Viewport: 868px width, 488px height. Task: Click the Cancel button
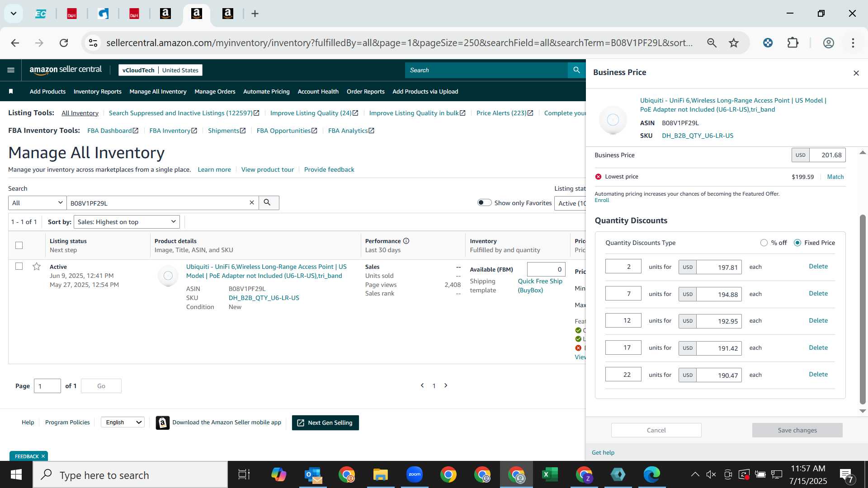point(656,430)
